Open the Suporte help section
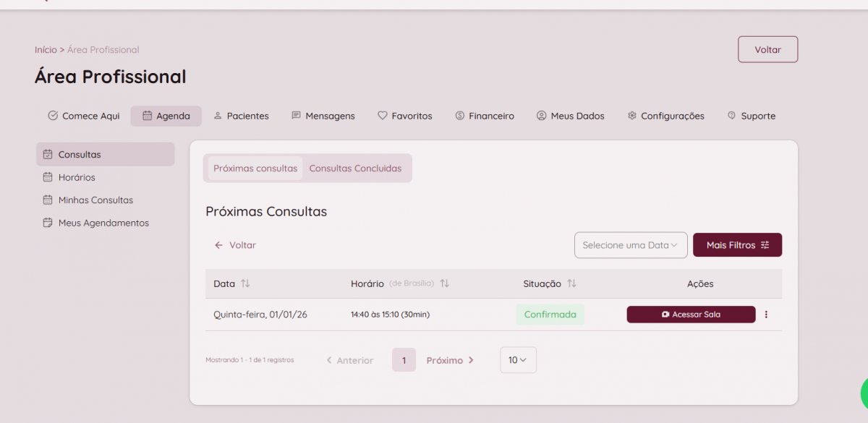Screen dimensions: 868x423 point(751,116)
